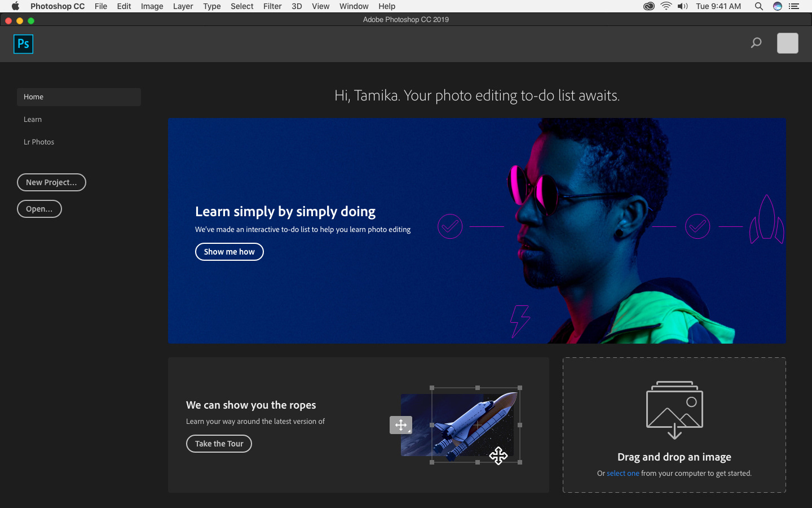Open the Edit menu
The width and height of the screenshot is (812, 508).
124,6
